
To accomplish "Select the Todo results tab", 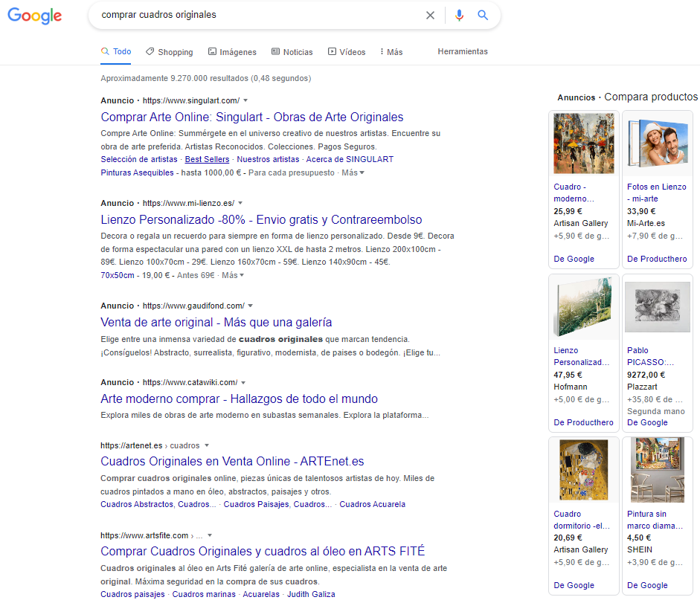I will [x=116, y=51].
